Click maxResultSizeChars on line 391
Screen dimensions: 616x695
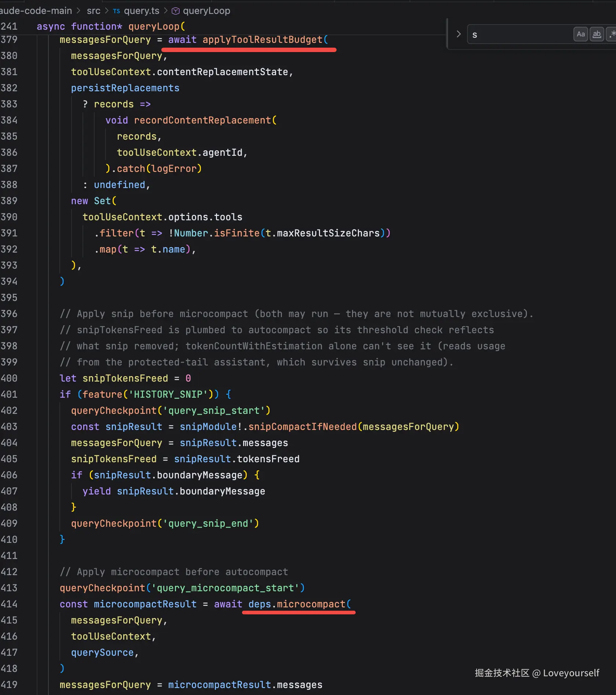328,233
